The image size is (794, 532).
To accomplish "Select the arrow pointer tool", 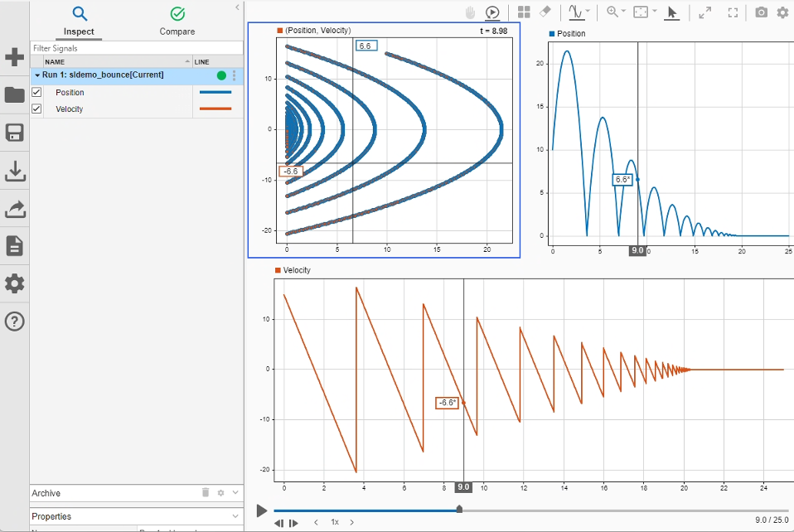I will (x=673, y=12).
